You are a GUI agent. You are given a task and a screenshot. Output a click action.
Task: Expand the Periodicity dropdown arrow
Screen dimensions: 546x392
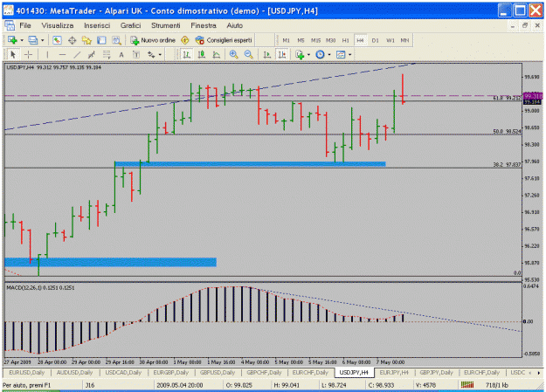pos(329,55)
